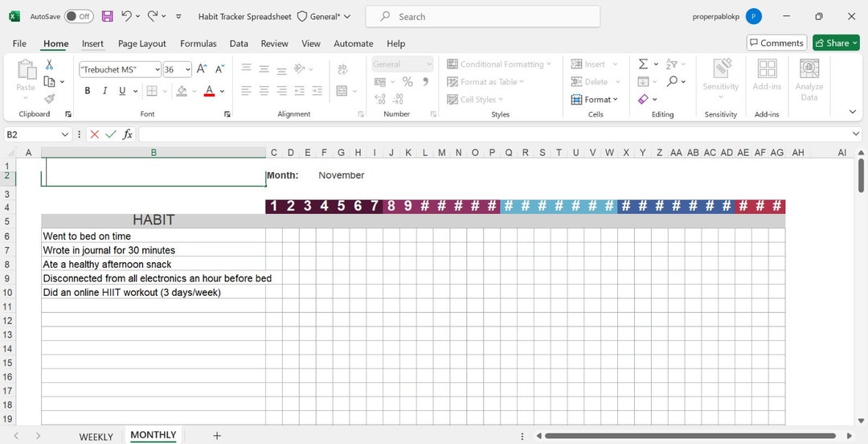
Task: Toggle Italic formatting
Action: coord(104,90)
